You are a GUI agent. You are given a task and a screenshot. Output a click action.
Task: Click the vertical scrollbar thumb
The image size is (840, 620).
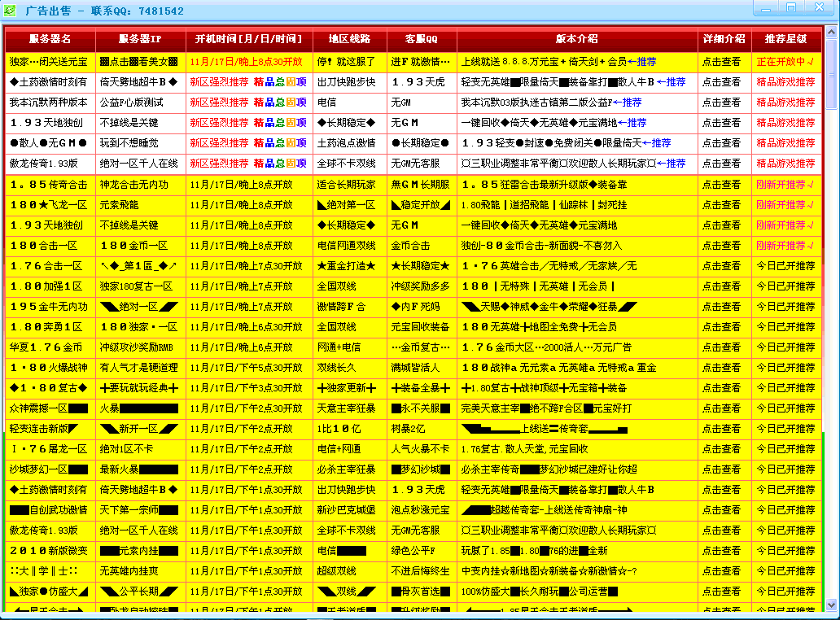click(x=832, y=73)
